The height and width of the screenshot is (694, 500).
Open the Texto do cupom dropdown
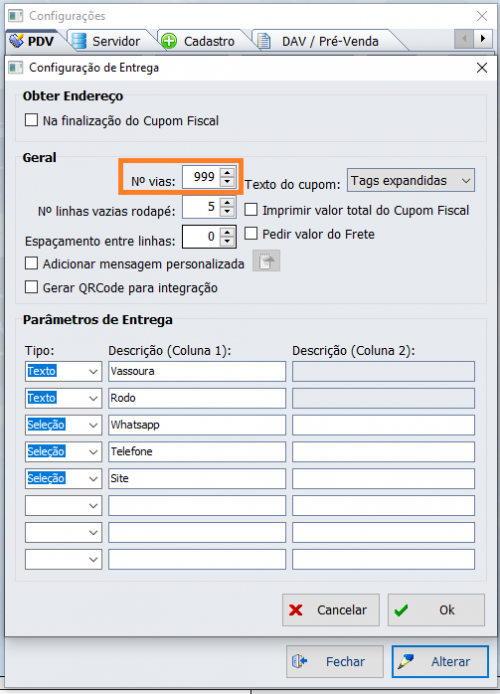411,180
